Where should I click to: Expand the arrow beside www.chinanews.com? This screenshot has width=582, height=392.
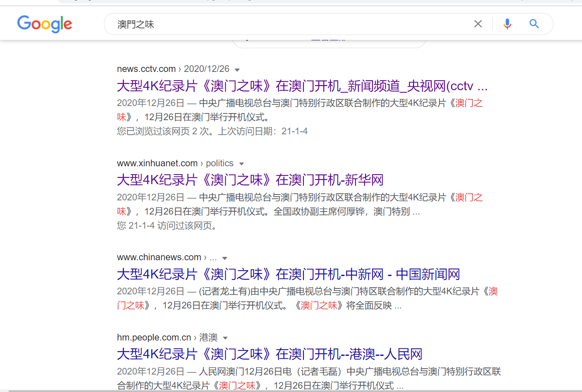tap(225, 258)
